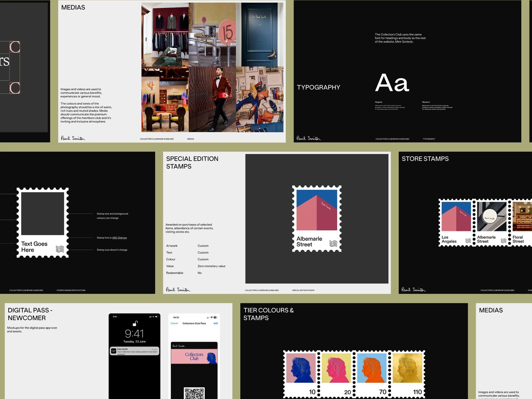Select the 70-point orange portrait tier stamp
532x399 pixels.
pos(372,374)
